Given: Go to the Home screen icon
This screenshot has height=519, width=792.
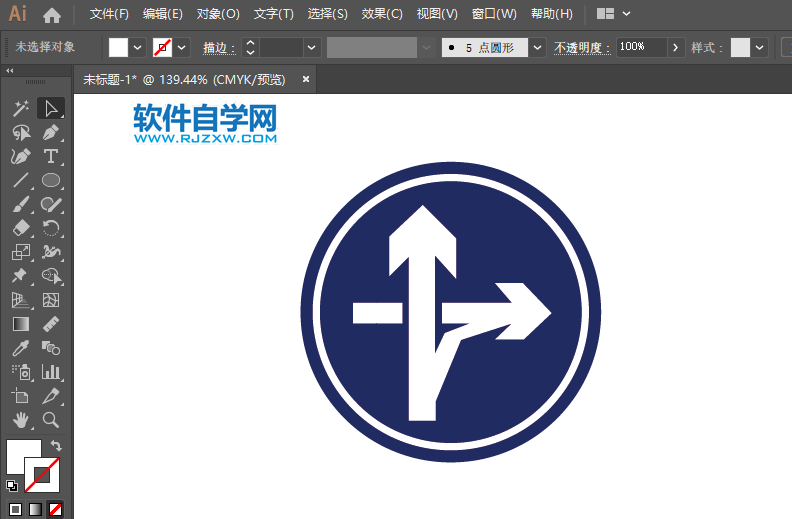Looking at the screenshot, I should pos(52,16).
